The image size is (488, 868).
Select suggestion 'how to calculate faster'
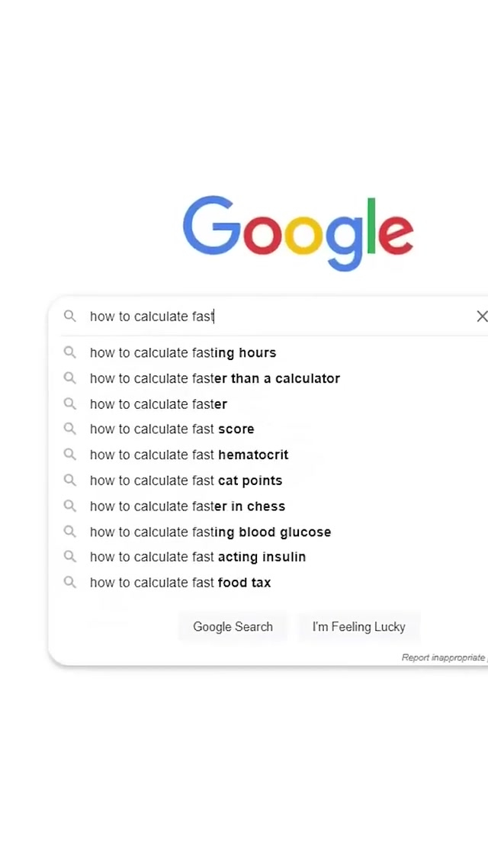click(159, 404)
